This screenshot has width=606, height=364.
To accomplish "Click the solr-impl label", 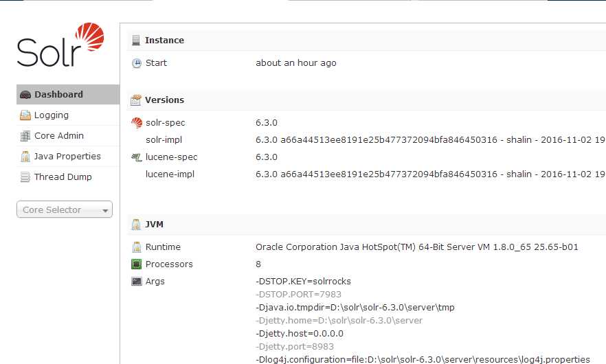I will 164,140.
